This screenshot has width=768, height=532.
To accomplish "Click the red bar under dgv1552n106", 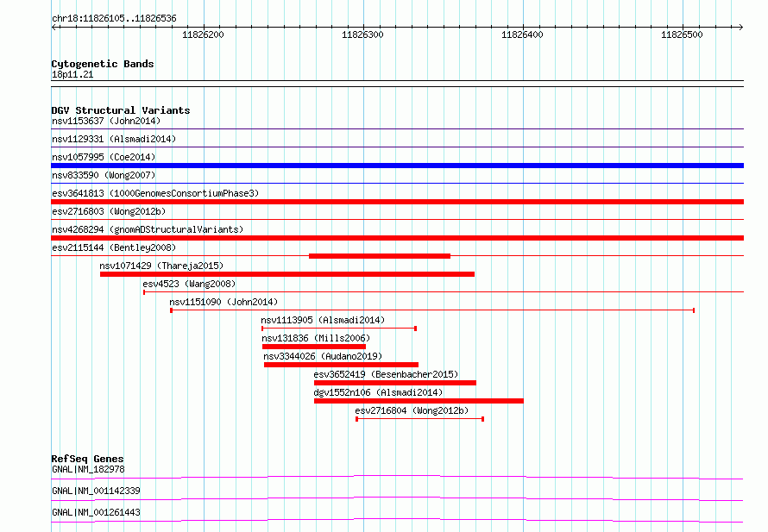I will click(x=419, y=401).
